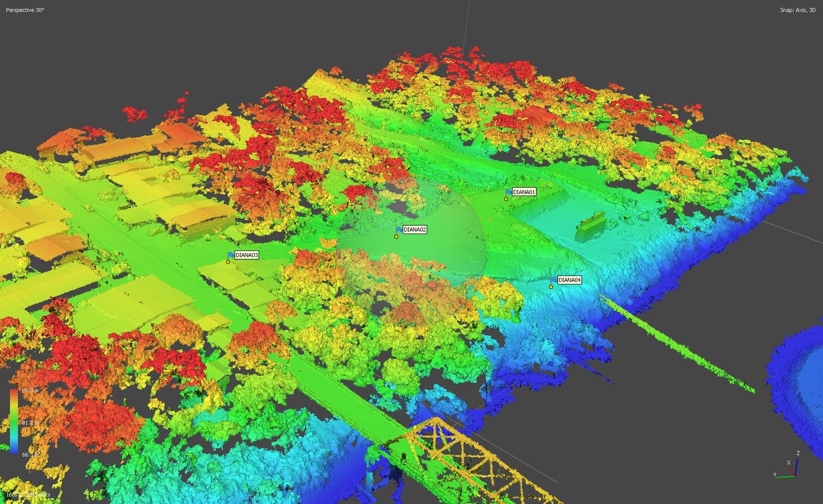Click the yellow point under DIANA04 flag
The height and width of the screenshot is (504, 823).
[x=551, y=287]
